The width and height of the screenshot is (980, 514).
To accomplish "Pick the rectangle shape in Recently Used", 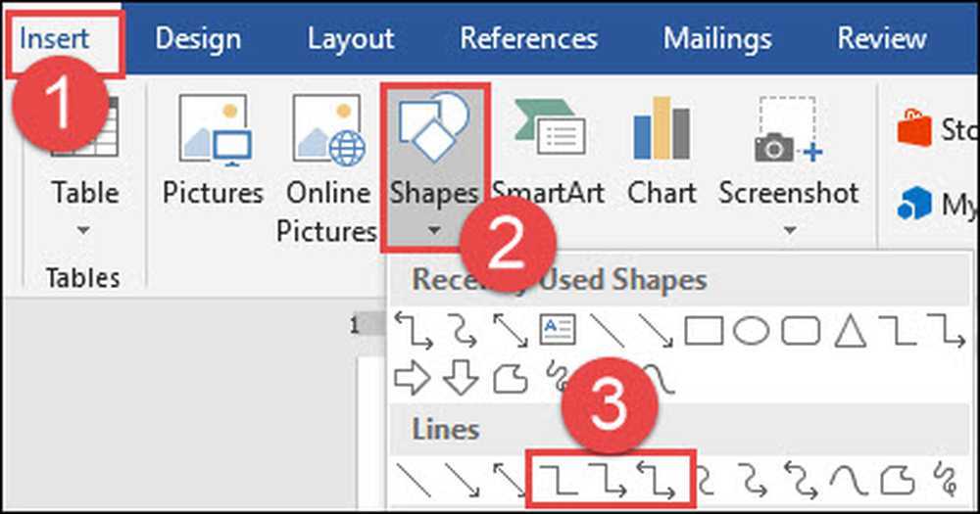I will (704, 331).
